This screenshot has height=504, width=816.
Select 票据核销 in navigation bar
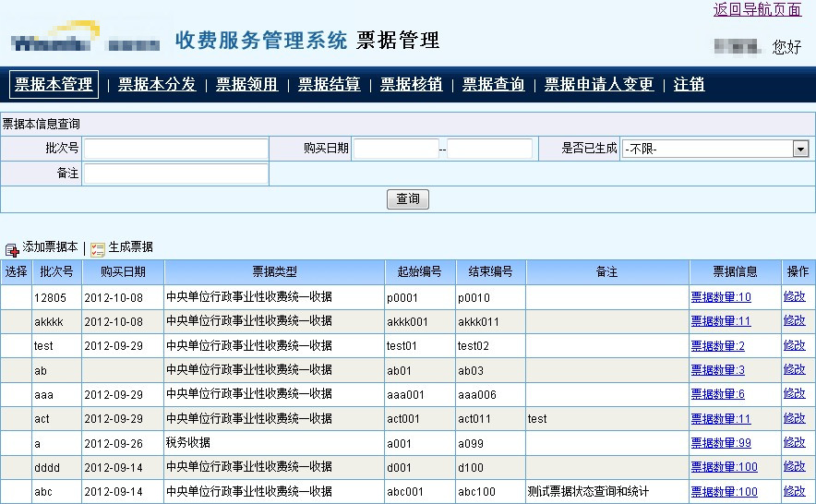[x=411, y=84]
